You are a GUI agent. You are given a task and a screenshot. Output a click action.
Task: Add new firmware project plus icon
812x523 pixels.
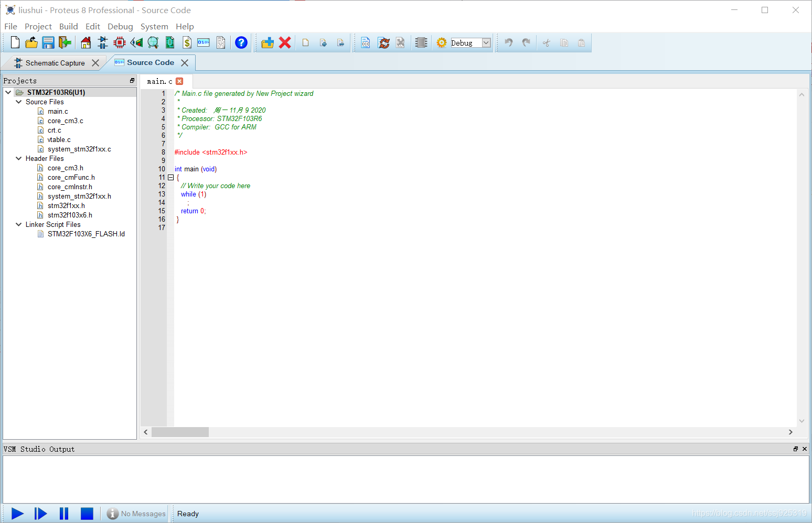coord(268,42)
